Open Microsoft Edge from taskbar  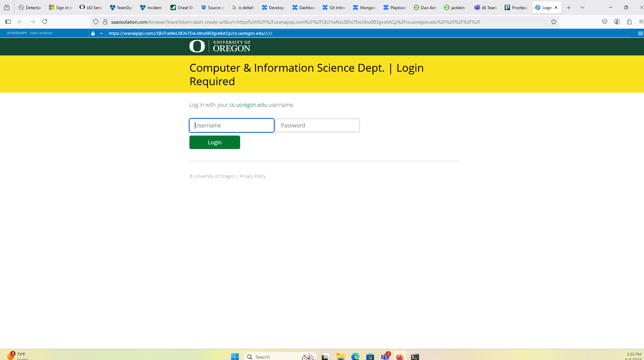355,357
